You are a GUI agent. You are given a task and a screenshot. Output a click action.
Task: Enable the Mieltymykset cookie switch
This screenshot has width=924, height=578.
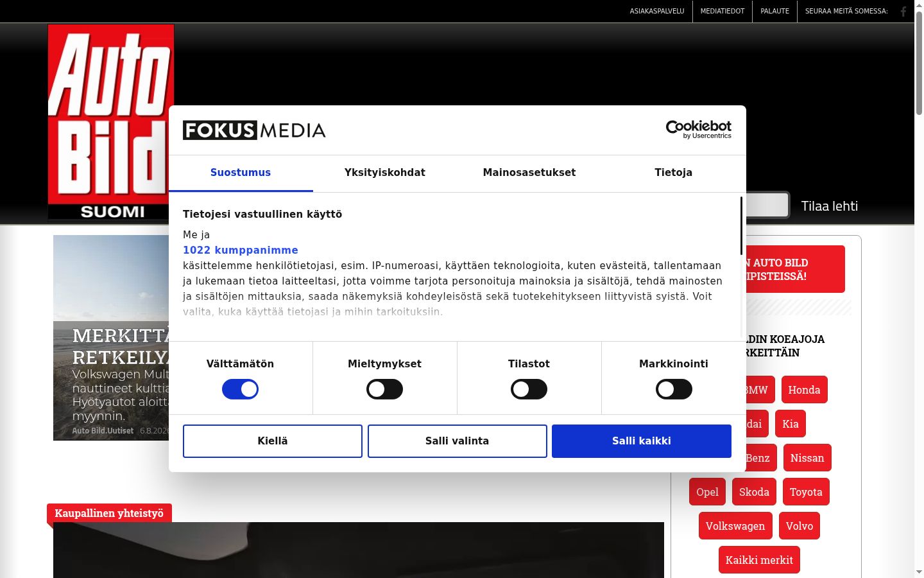(x=384, y=389)
